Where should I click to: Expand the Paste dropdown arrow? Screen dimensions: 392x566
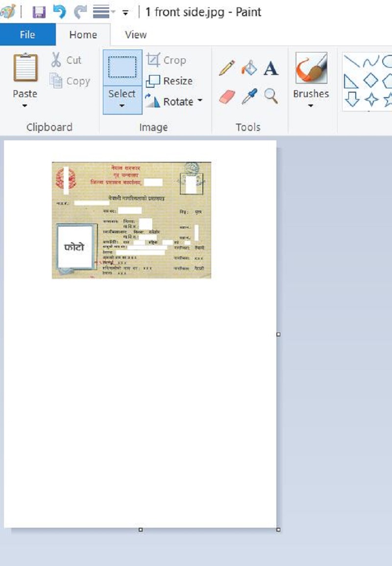(x=25, y=105)
